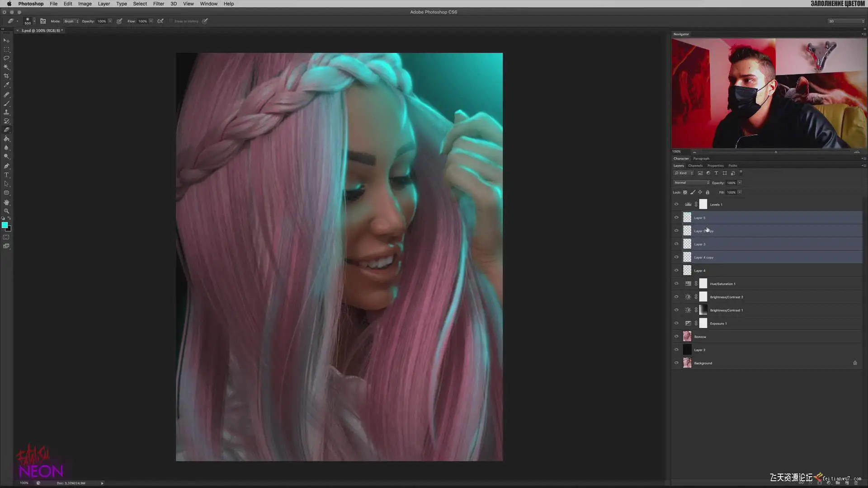Click the cyan foreground color swatch
This screenshot has width=868, height=488.
click(5, 225)
